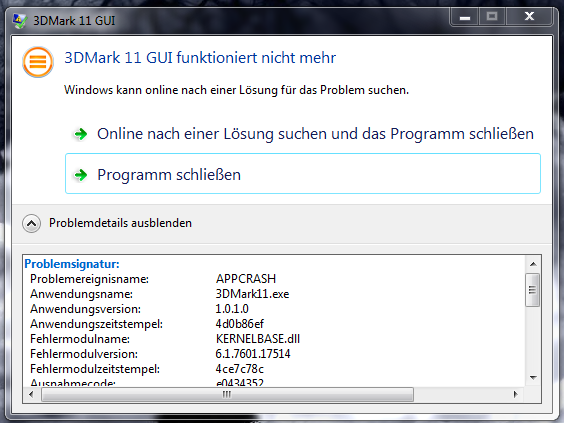Click the horizontal scrollbar thumb
The height and width of the screenshot is (423, 564).
click(227, 395)
